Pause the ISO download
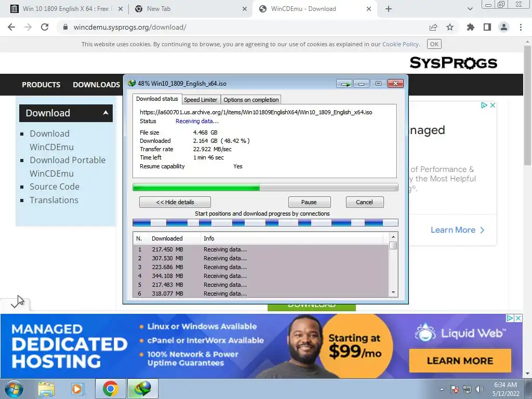Screen dimensions: 532x399 coord(309,202)
